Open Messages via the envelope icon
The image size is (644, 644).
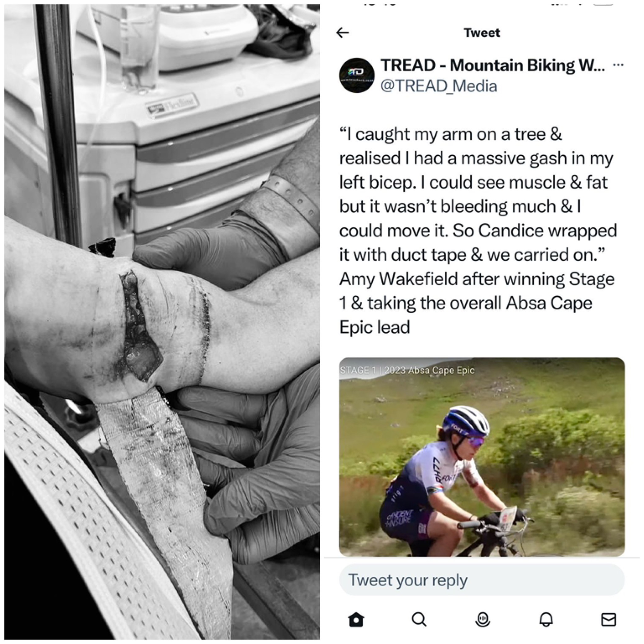(608, 619)
